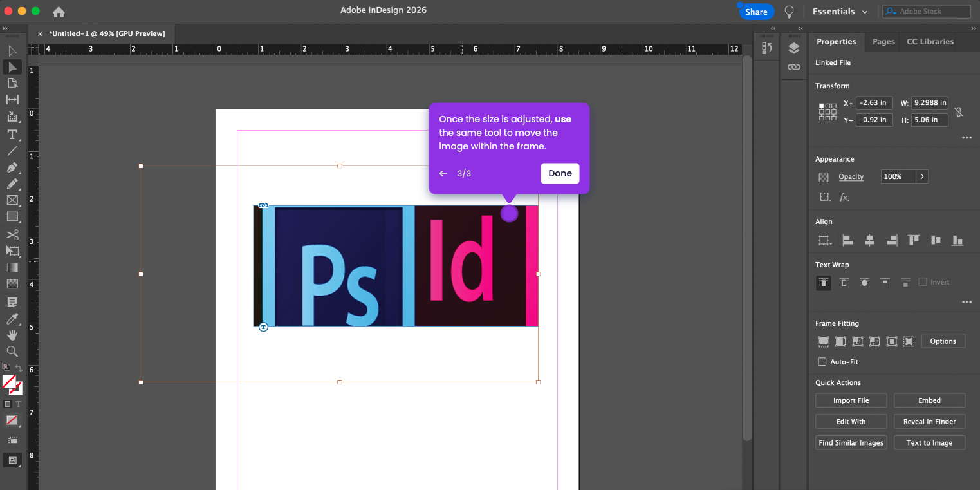Choose the Hand tool
This screenshot has width=980, height=490.
pos(12,335)
